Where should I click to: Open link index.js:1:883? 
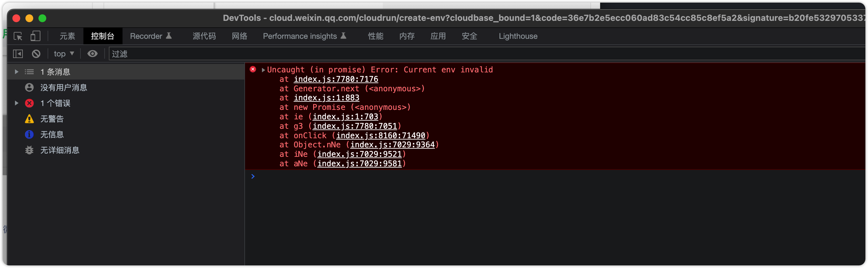click(326, 98)
